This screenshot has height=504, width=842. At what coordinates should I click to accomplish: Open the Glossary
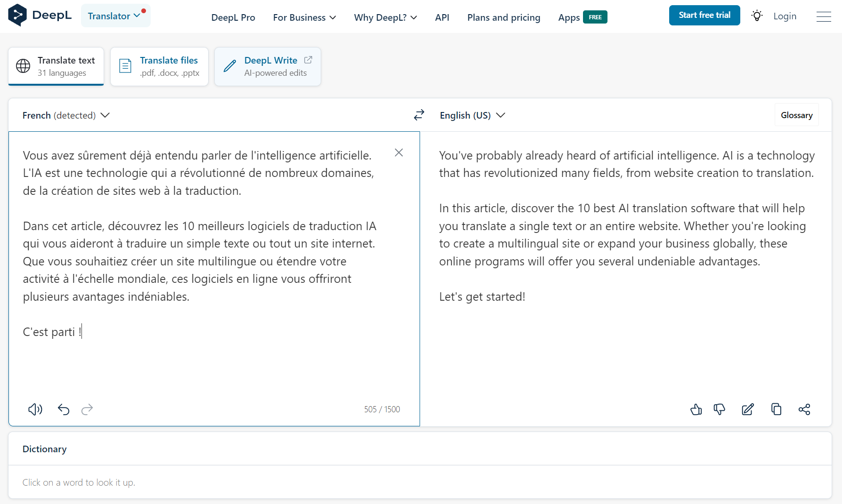(x=797, y=115)
